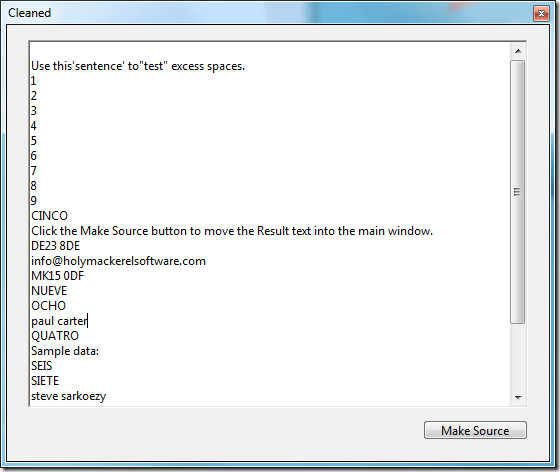
Task: Click the SIETE text line
Action: point(45,381)
